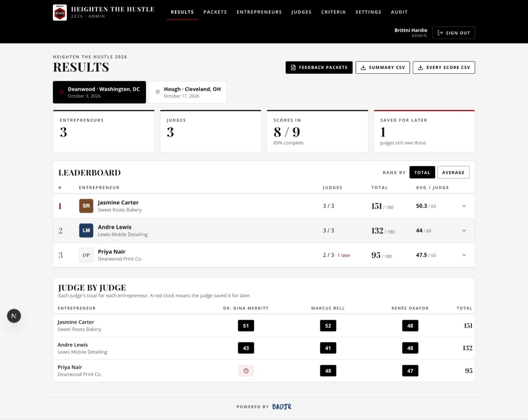Click Marcus Bell's score 52 for Jasmine
The width and height of the screenshot is (528, 420).
328,326
